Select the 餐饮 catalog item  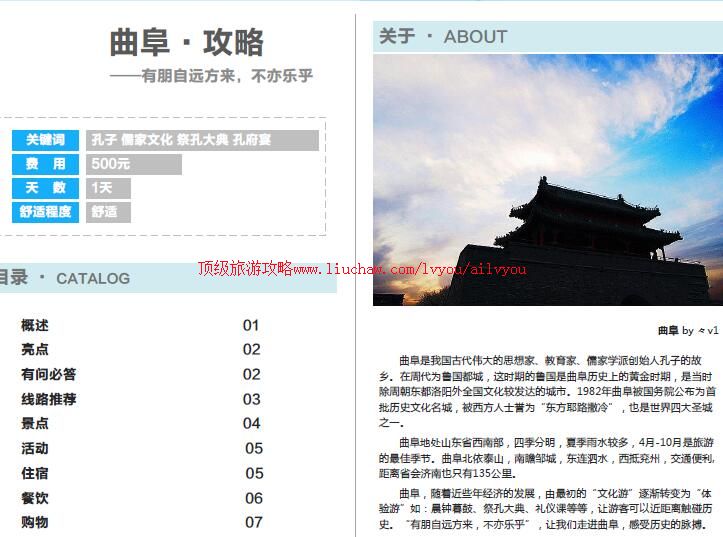[35, 498]
